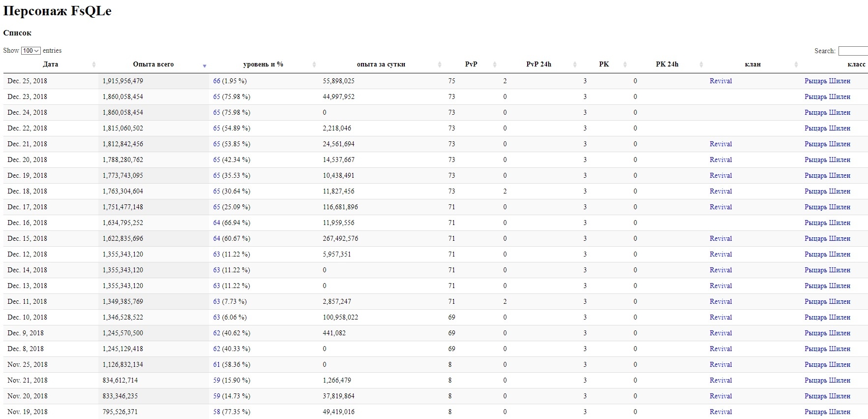Sort by клан column arrow icon
The height and width of the screenshot is (419, 868).
[x=796, y=64]
